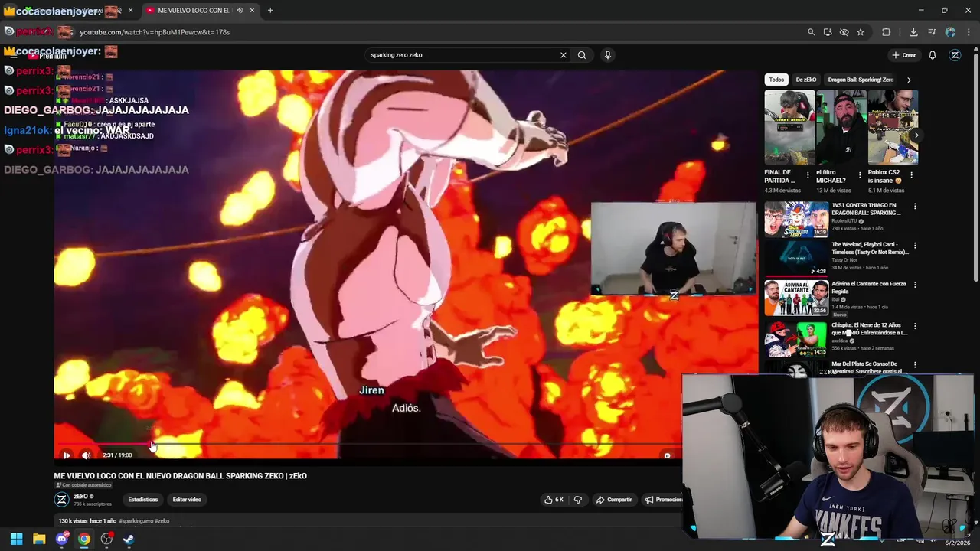Screen dimensions: 980x551
Task: Open 'The Weeknd, Playboi Carti - Timeless' title
Action: coord(870,248)
